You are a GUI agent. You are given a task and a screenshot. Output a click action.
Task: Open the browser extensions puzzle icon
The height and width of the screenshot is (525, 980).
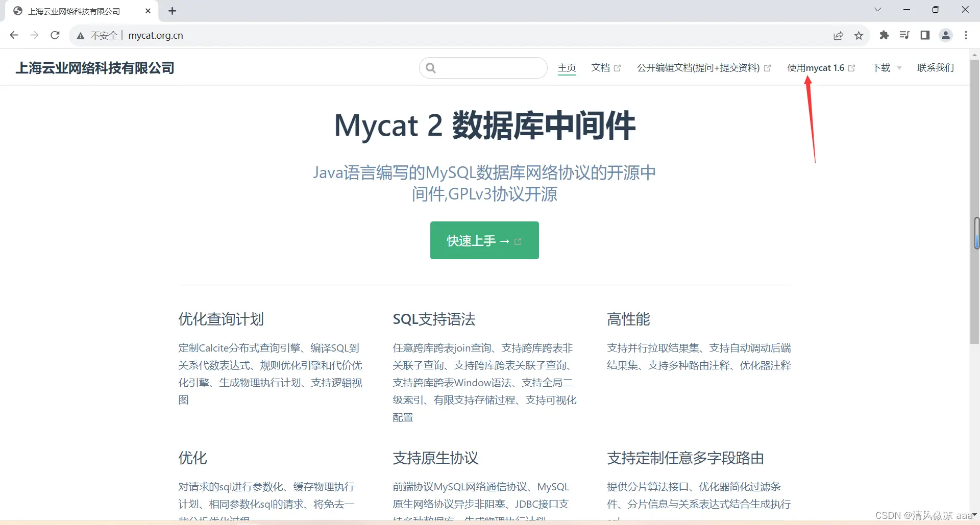[884, 35]
